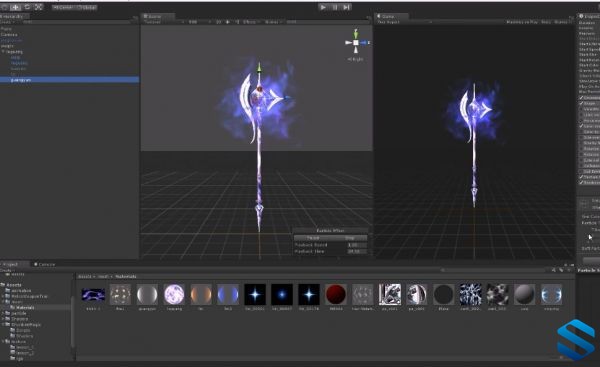
Task: Switch to the Console tab
Action: tap(45, 264)
